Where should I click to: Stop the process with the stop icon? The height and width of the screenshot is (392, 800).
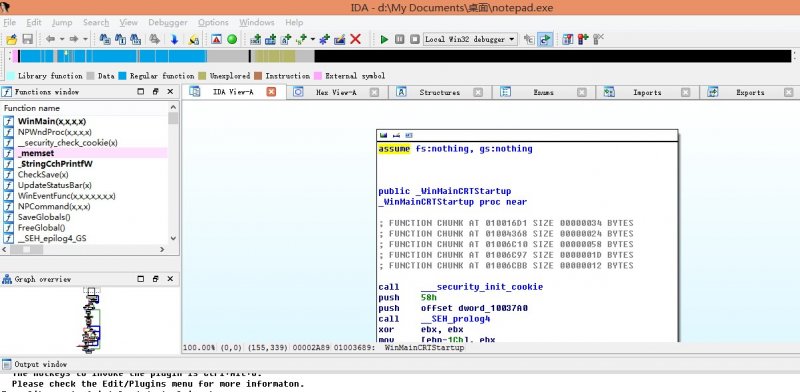[x=415, y=39]
